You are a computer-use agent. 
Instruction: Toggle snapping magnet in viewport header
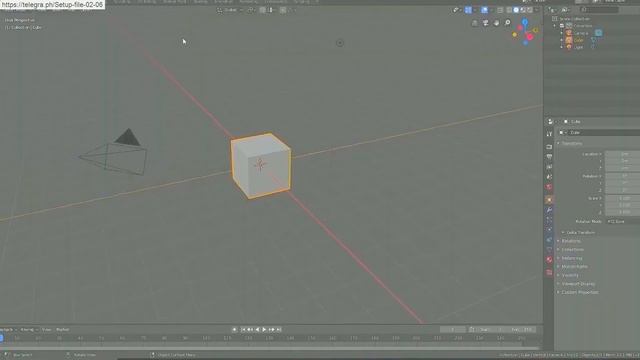(x=262, y=10)
